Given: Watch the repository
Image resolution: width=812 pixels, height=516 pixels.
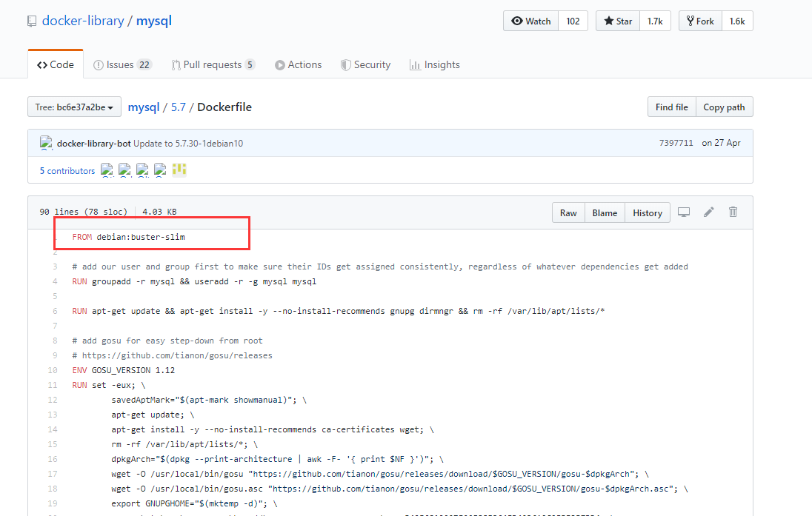Looking at the screenshot, I should coord(530,21).
